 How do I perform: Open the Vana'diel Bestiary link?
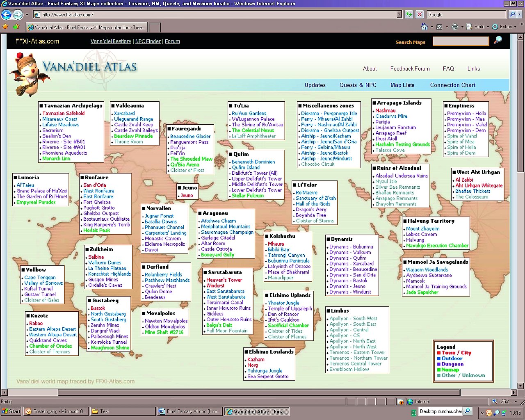(111, 41)
